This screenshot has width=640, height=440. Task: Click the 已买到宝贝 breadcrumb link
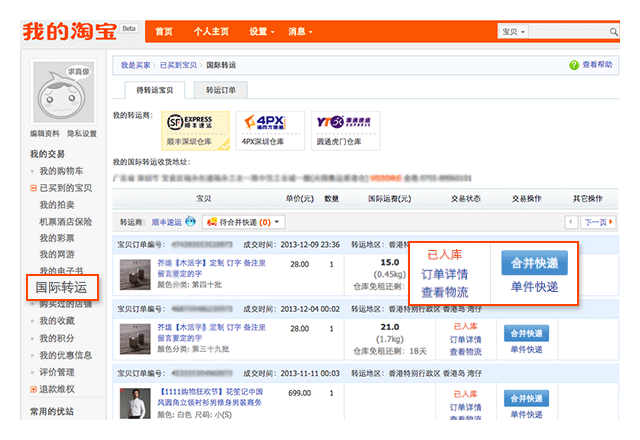click(x=178, y=65)
